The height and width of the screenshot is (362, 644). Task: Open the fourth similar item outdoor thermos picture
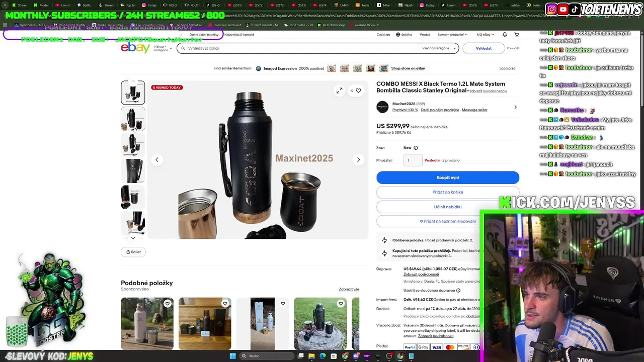click(x=320, y=324)
